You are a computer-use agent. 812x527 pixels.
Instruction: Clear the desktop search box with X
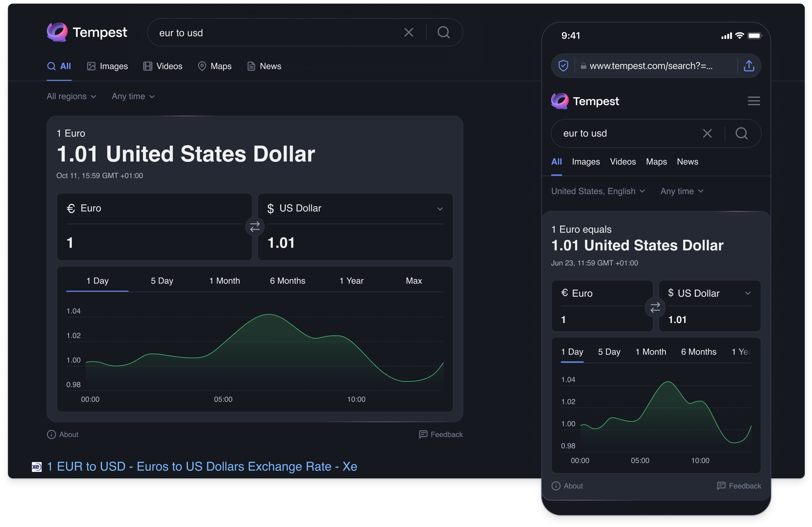[409, 33]
